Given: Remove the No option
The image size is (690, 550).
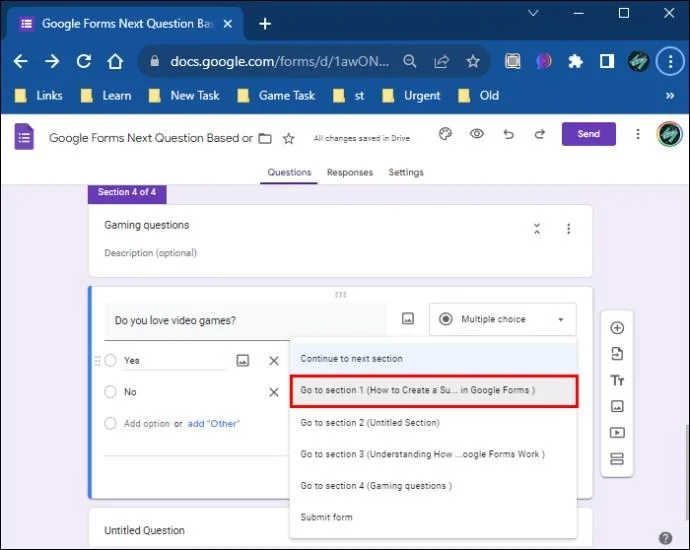Looking at the screenshot, I should coord(274,392).
